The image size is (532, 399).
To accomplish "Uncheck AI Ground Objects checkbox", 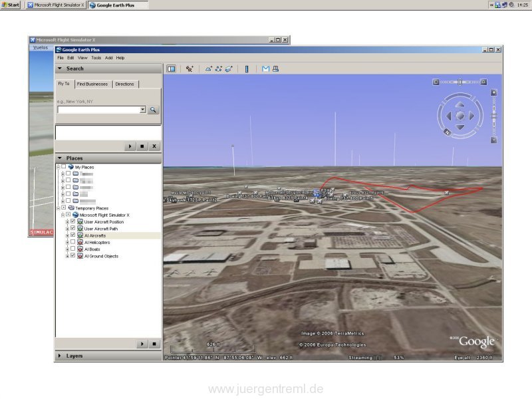I will pos(72,255).
